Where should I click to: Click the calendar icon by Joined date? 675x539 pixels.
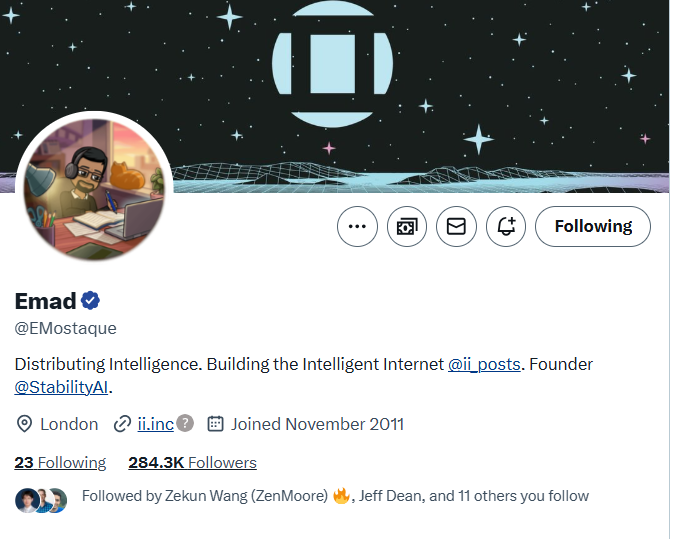(x=215, y=424)
